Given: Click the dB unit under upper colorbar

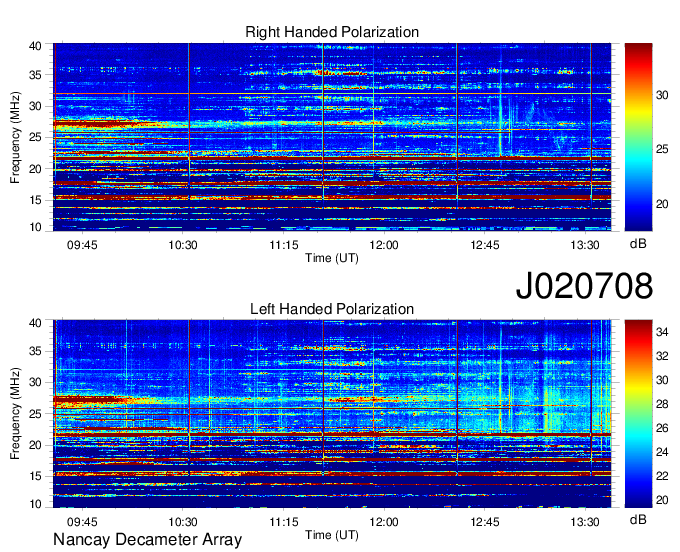Looking at the screenshot, I should pos(638,244).
